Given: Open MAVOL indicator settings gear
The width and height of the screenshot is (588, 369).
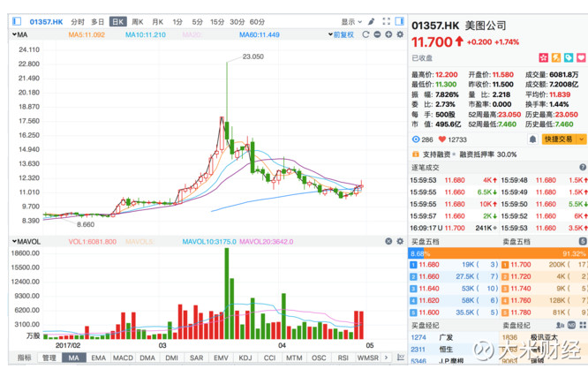Looking at the screenshot, I should pos(400,242).
